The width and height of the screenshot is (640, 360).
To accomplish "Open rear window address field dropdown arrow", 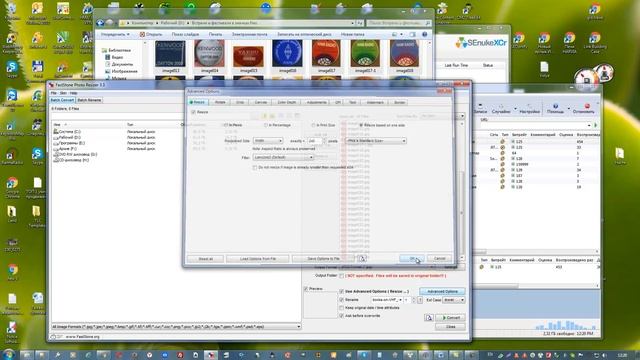I will point(589,125).
